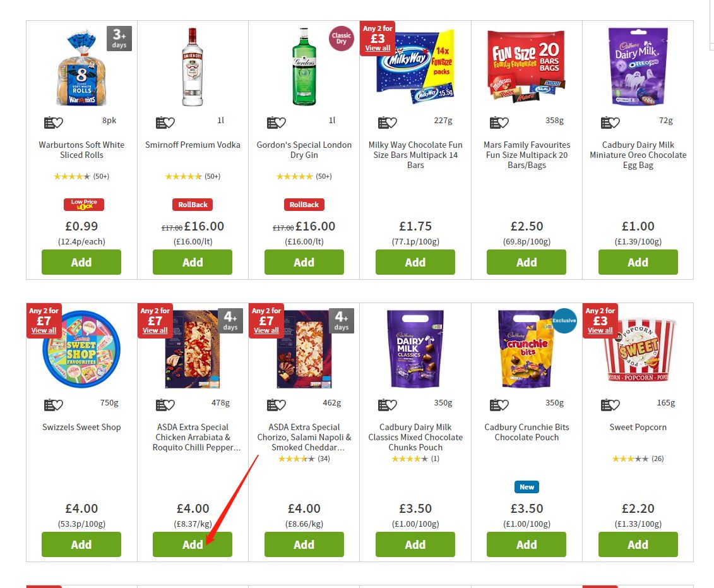Add Cadbury Oreo Egg Bag to favourites

click(610, 122)
